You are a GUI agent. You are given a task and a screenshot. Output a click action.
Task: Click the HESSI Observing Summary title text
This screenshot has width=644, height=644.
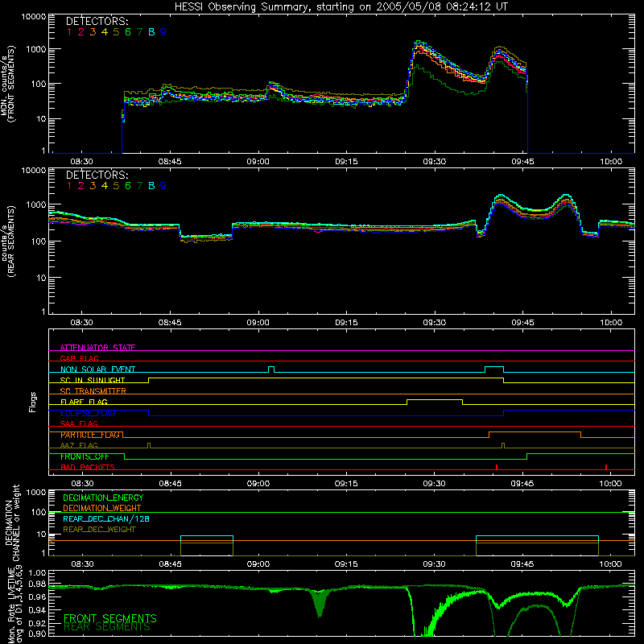pos(341,6)
